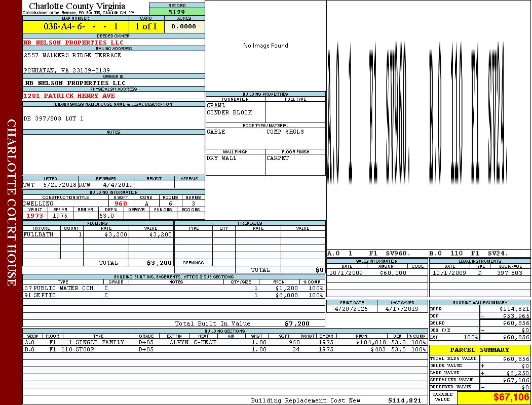
Task: Click POWHATAN, VA 23139-3139 line
Action: coord(67,70)
